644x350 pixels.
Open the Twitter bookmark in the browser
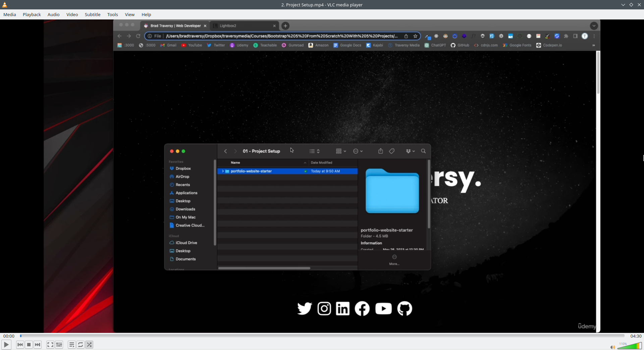216,45
